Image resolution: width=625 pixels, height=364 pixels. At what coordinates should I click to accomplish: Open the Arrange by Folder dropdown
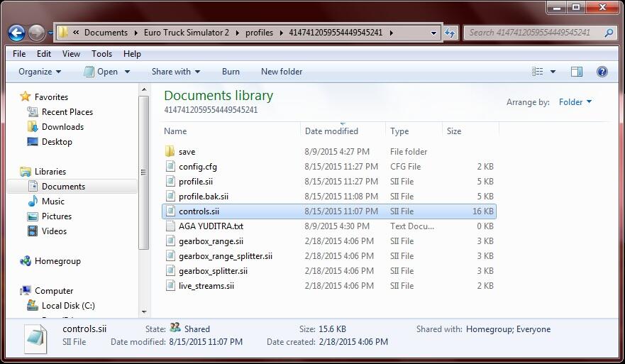point(575,102)
